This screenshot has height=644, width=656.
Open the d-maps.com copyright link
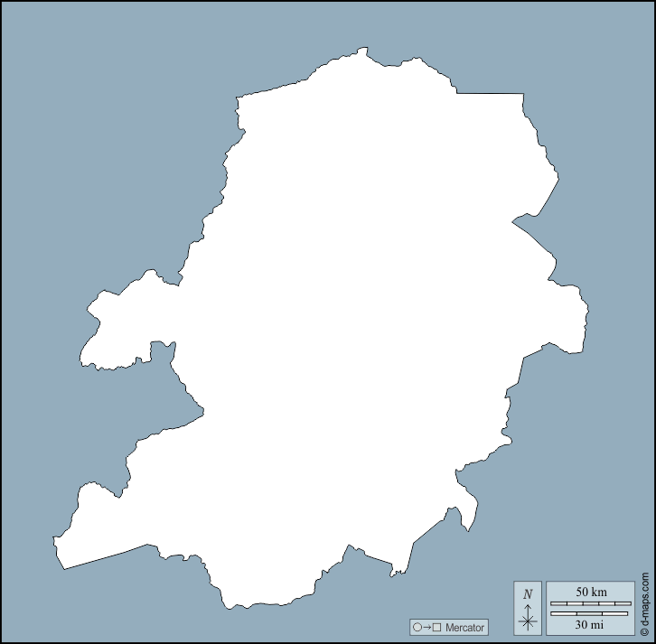point(645,604)
